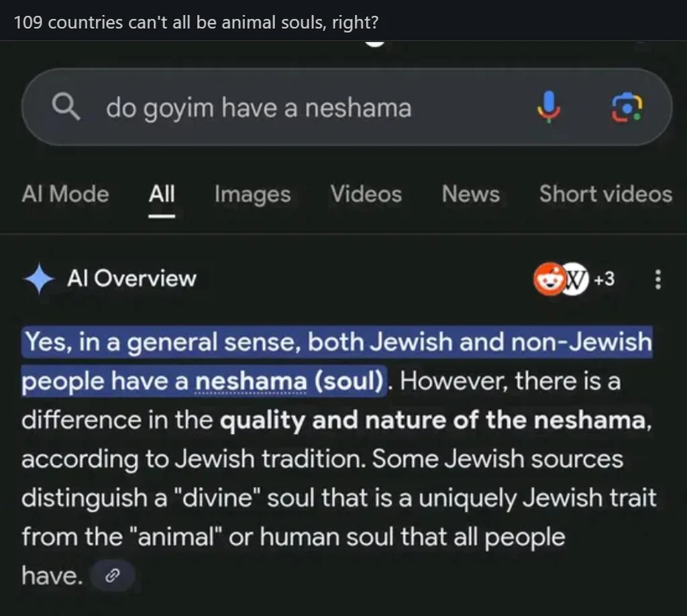Click the AI Overview sparkle icon

[x=39, y=279]
